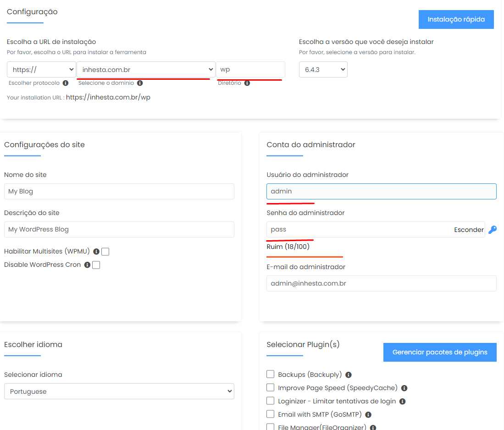Click info icon next to Selecione o domínio

pos(140,83)
